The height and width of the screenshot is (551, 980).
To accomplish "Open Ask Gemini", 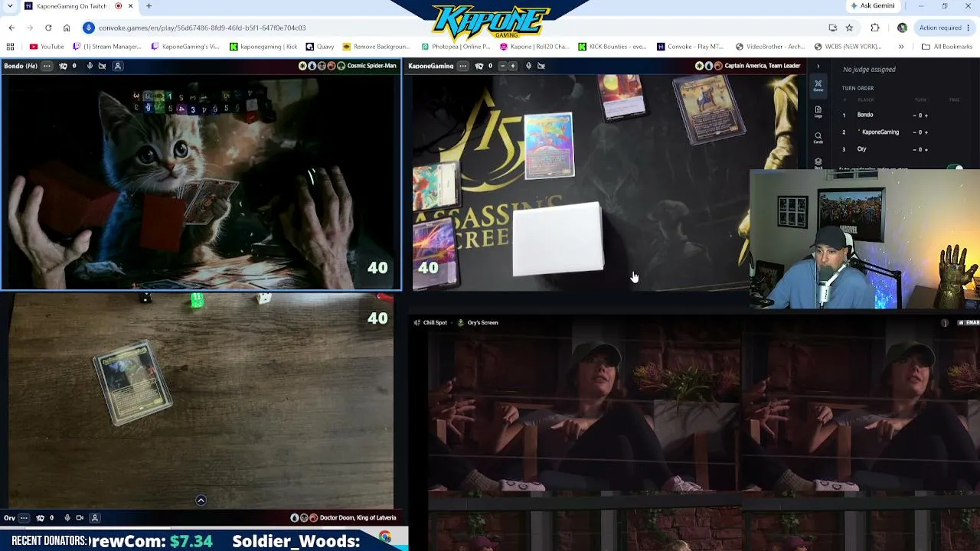I will (x=872, y=6).
